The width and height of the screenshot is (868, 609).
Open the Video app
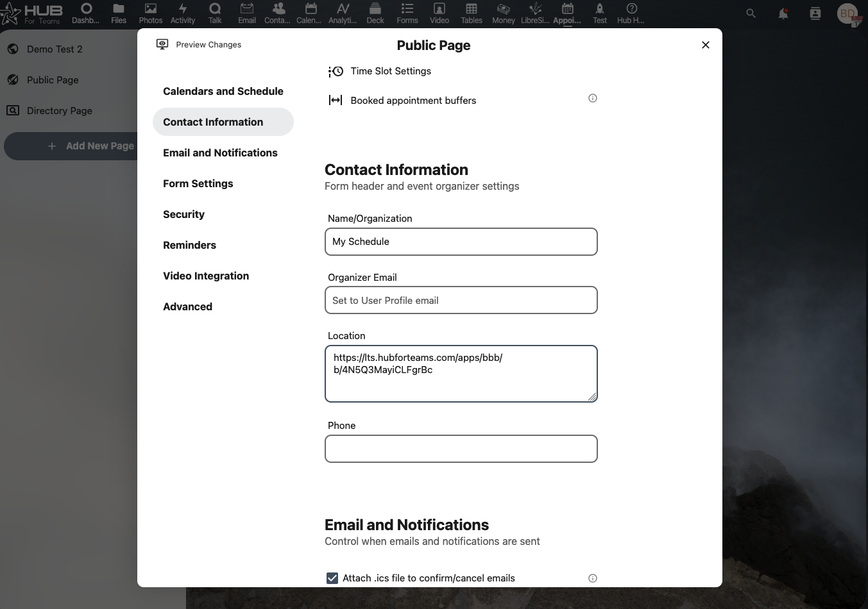(x=439, y=13)
